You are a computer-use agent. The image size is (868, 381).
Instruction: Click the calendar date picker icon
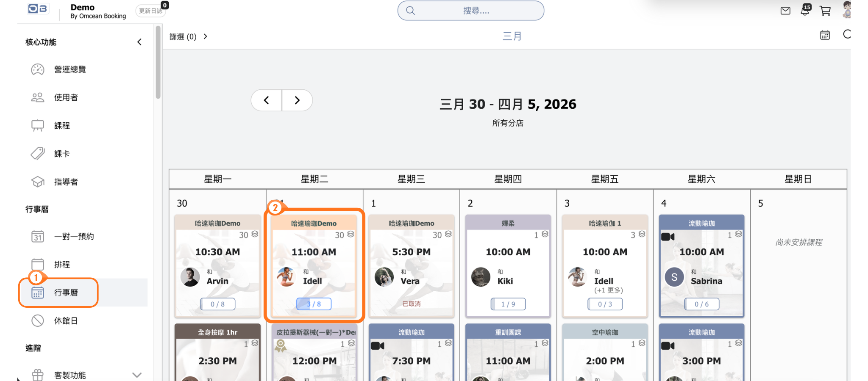click(825, 35)
